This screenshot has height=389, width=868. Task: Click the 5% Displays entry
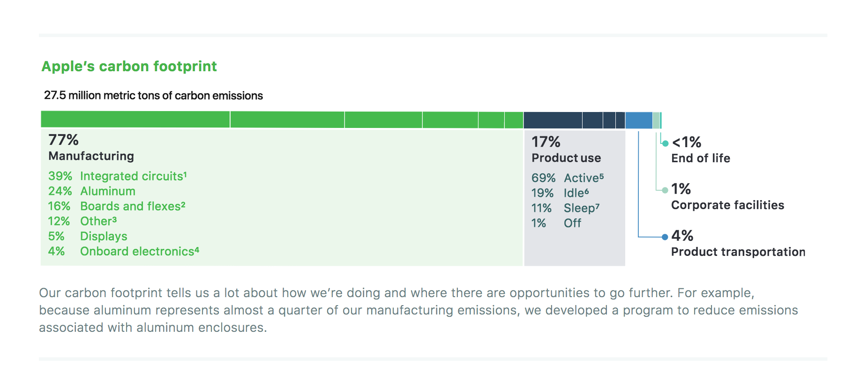point(88,236)
